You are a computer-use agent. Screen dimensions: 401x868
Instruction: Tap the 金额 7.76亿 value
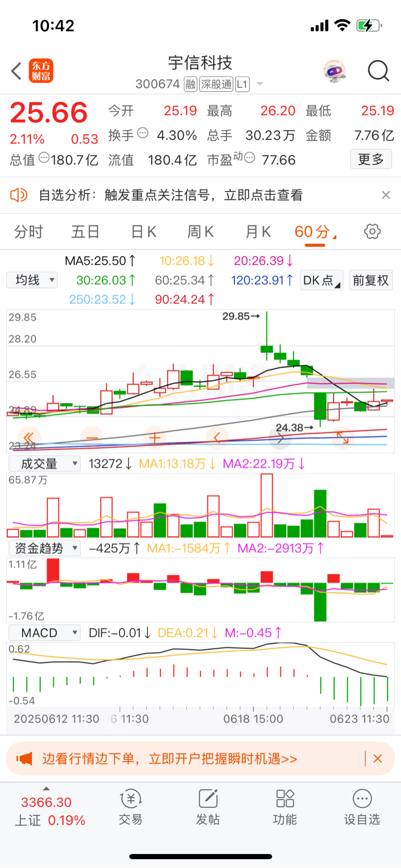(x=374, y=135)
